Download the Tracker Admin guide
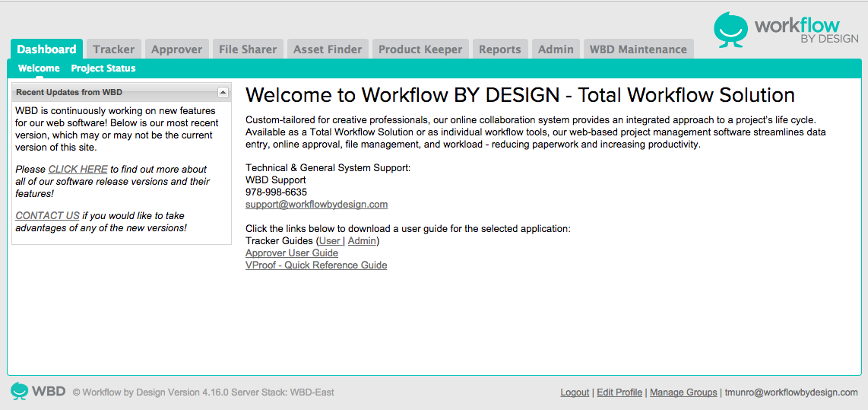 point(362,241)
